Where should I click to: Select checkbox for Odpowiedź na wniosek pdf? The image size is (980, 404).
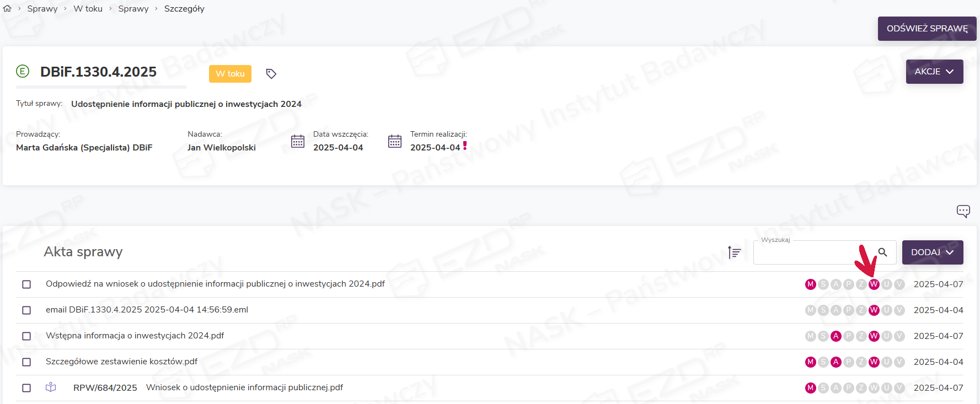coord(26,284)
